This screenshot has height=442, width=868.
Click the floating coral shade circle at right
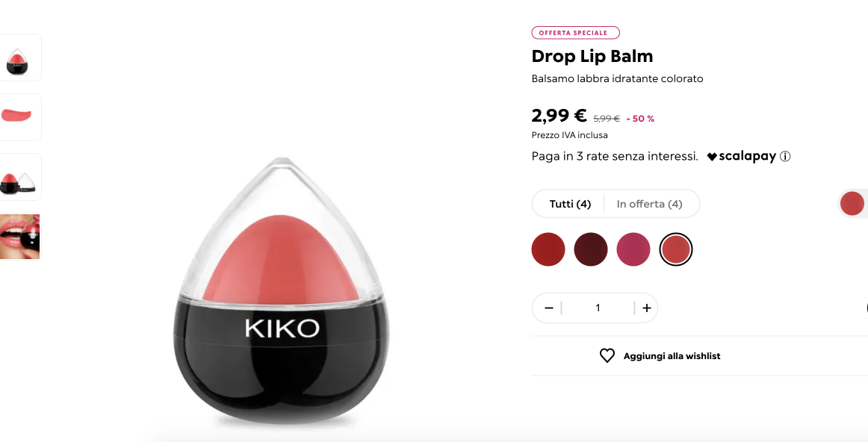pyautogui.click(x=852, y=204)
